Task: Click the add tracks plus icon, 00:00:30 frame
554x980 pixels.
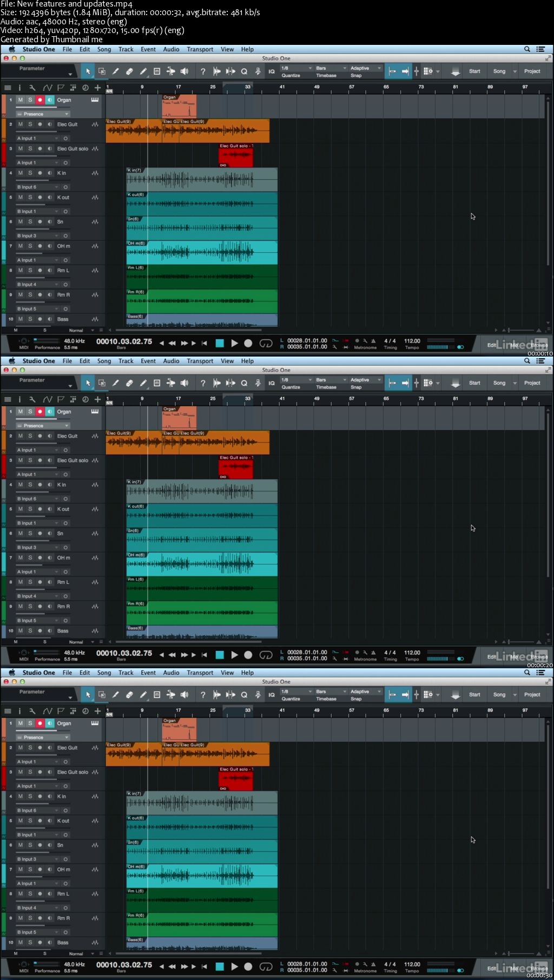Action: coord(98,711)
